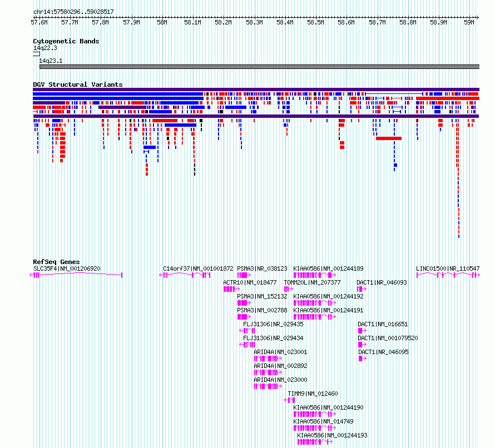
Task: Open the ARID4A|NM_023001 transcript label
Action: click(280, 352)
